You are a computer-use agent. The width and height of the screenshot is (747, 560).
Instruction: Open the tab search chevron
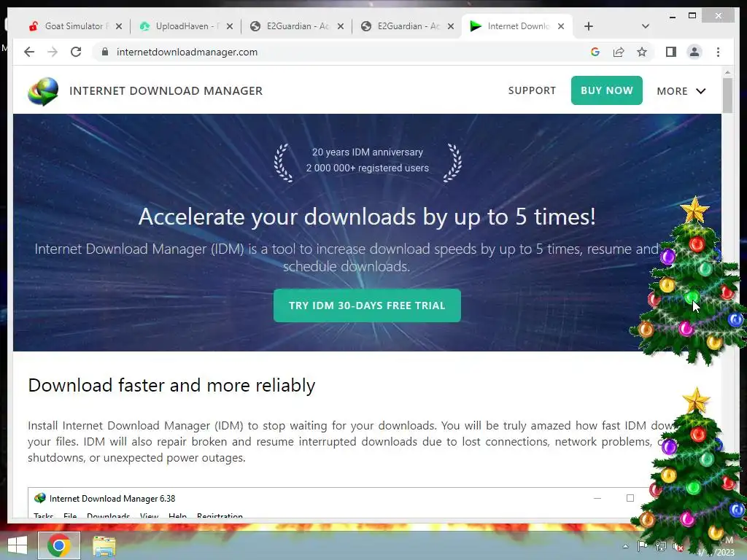pyautogui.click(x=645, y=26)
